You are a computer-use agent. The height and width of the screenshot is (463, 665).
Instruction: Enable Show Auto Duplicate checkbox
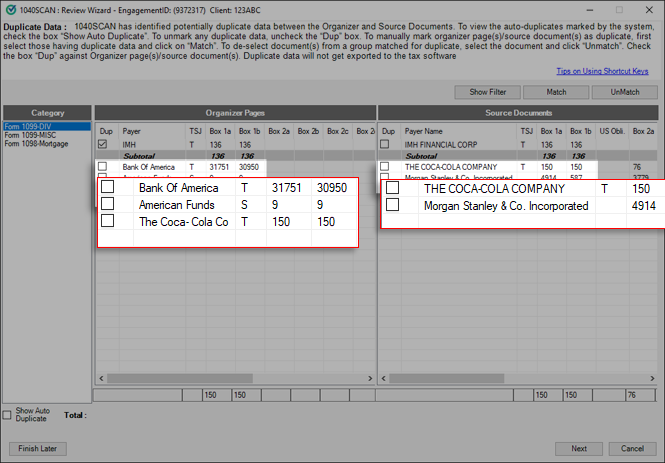[x=8, y=413]
